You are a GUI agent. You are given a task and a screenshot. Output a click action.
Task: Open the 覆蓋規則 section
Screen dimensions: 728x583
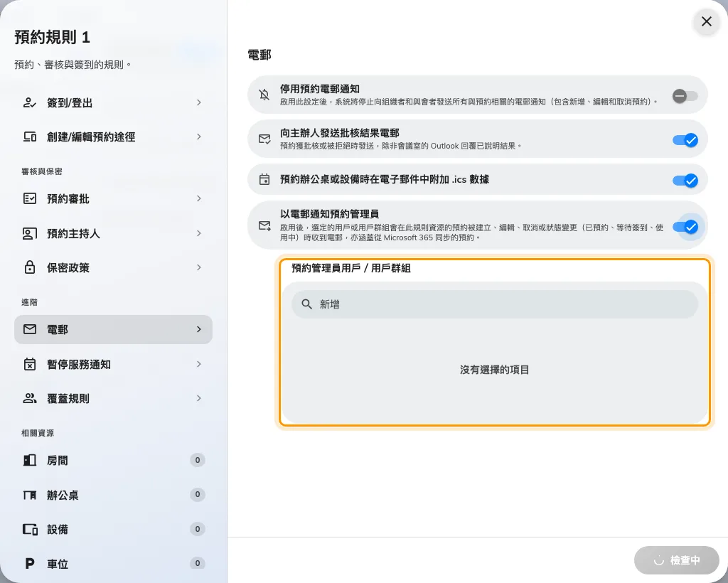coord(113,398)
